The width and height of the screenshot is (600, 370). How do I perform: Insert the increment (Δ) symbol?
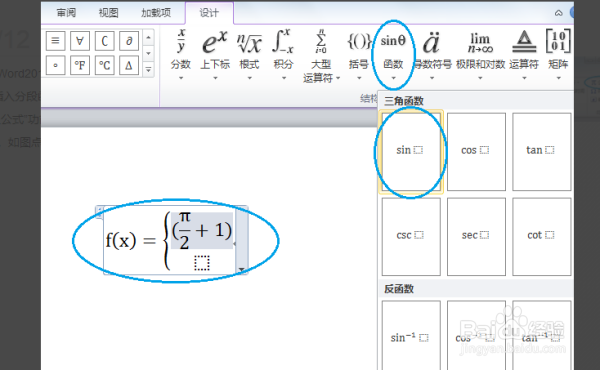point(129,65)
